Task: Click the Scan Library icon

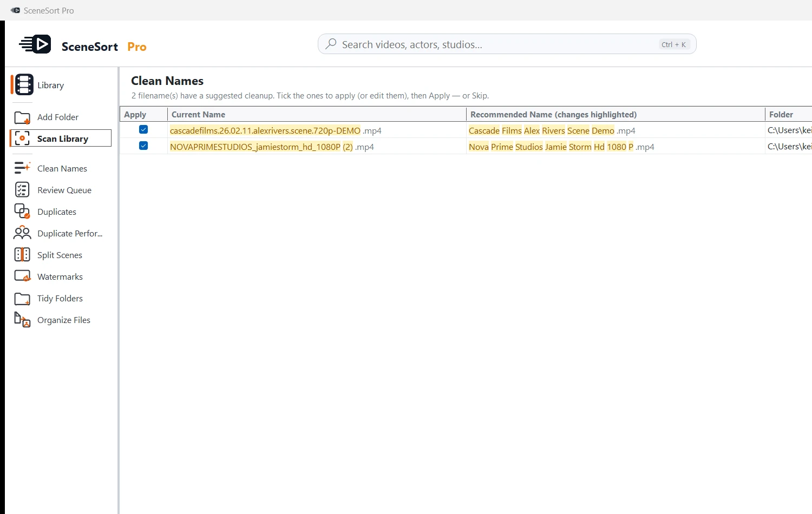Action: click(x=22, y=139)
